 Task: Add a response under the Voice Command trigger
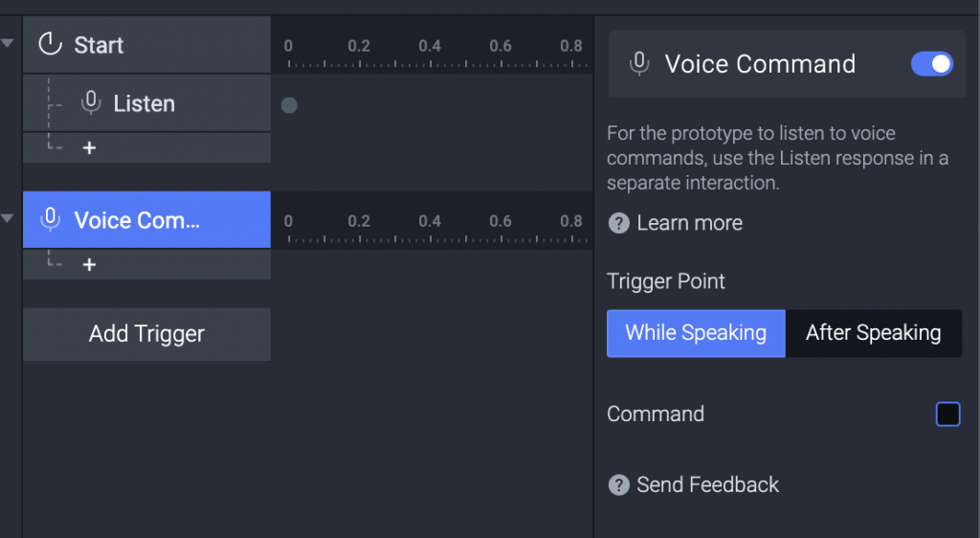(89, 264)
